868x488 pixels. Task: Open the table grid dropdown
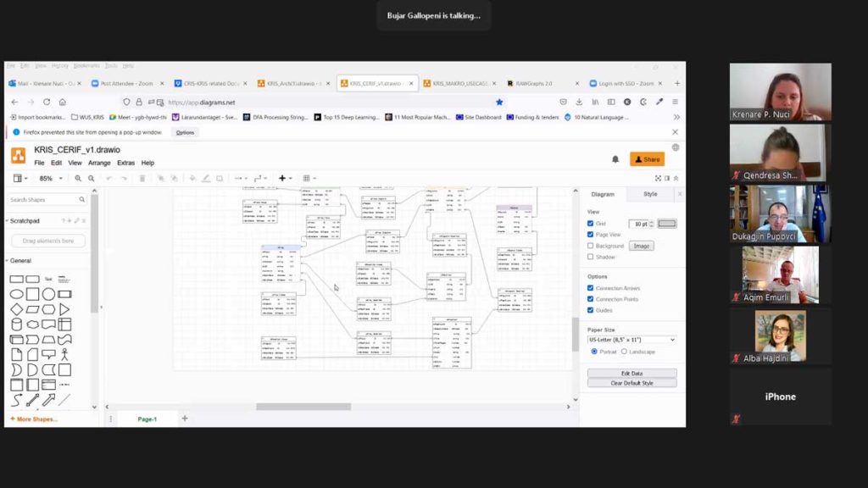pyautogui.click(x=309, y=178)
